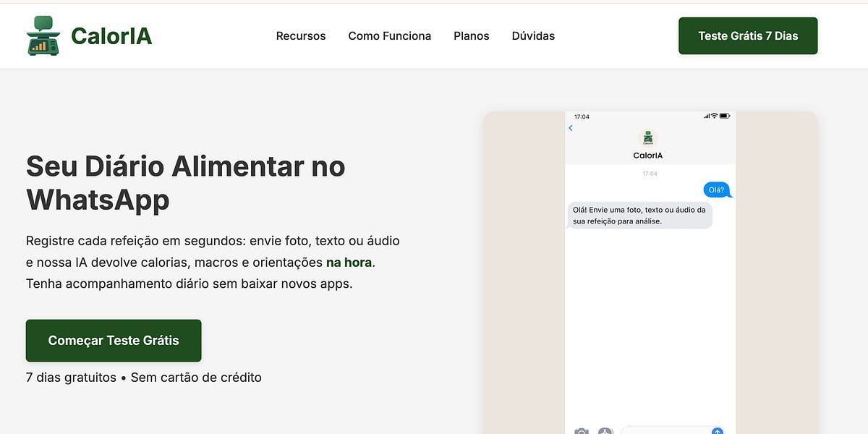Click the phone status bar clock

pos(582,116)
